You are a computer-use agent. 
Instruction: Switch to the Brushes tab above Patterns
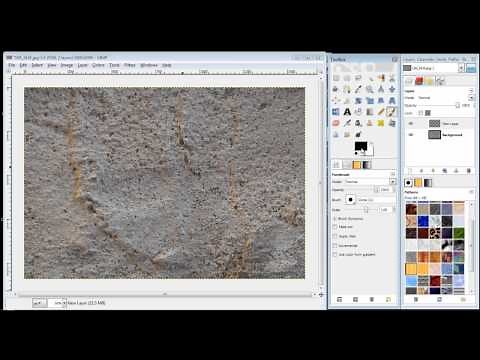coord(408,183)
